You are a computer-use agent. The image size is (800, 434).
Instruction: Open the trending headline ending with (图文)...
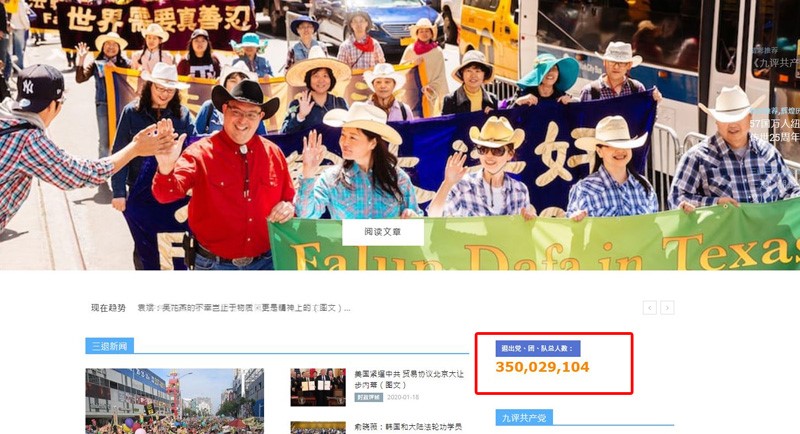click(x=244, y=308)
